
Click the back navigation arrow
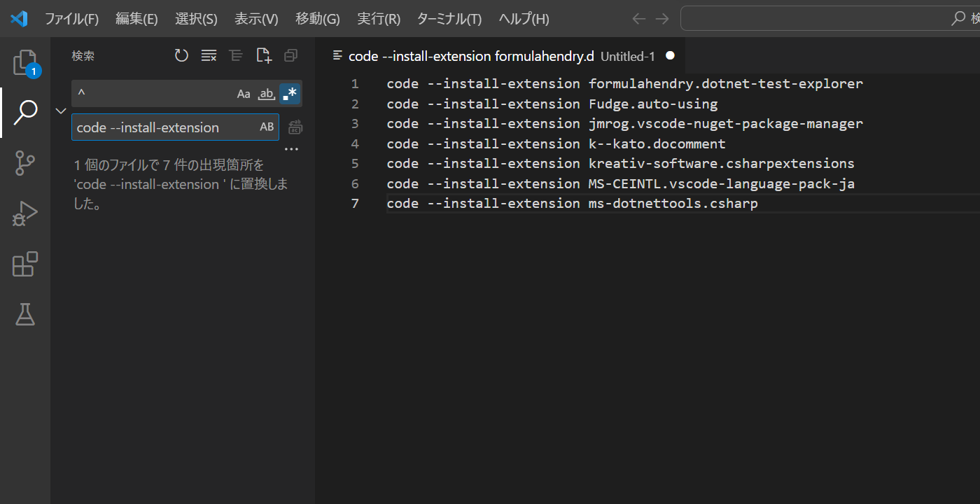click(638, 19)
